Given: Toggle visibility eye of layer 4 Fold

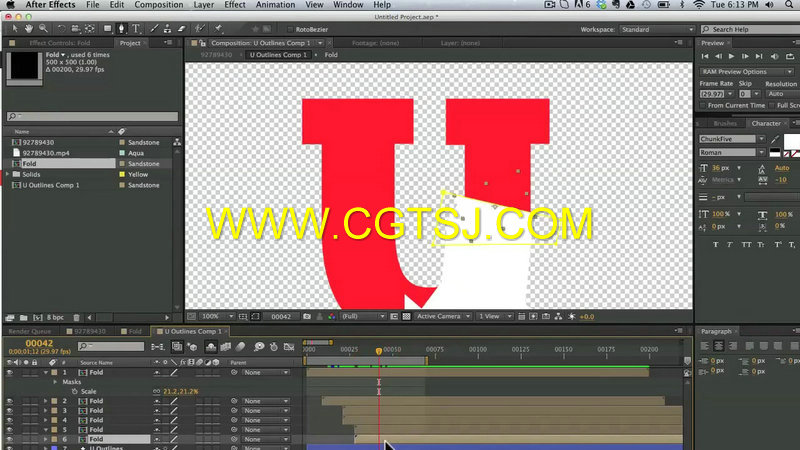Looking at the screenshot, I should 9,420.
